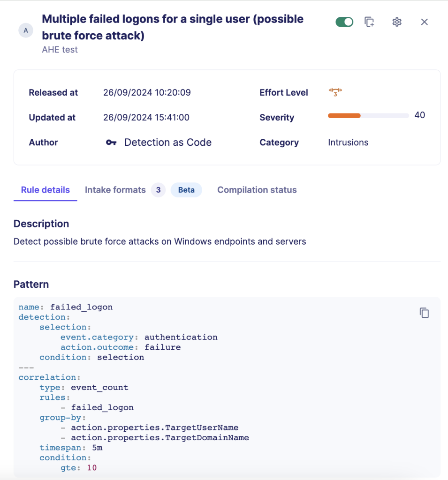Screen dimensions: 448x480
Task: Click 'name: failed_logon' line in the pattern
Action: pyautogui.click(x=66, y=307)
